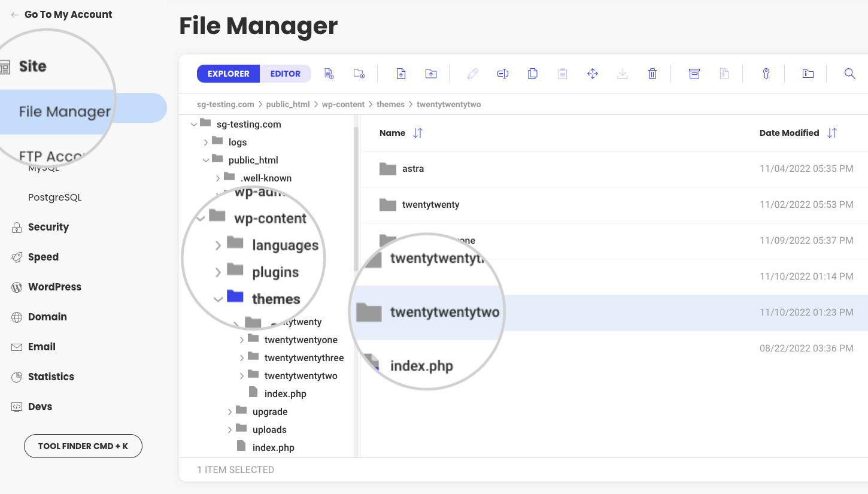Image resolution: width=868 pixels, height=494 pixels.
Task: Create a new folder using the toolbar icon
Action: tap(359, 74)
